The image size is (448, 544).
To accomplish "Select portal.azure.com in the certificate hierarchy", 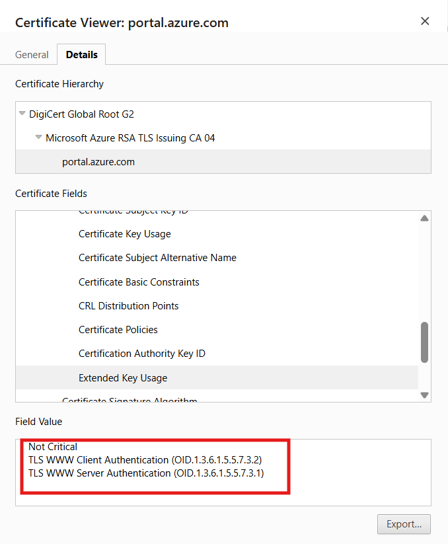I will [x=223, y=162].
